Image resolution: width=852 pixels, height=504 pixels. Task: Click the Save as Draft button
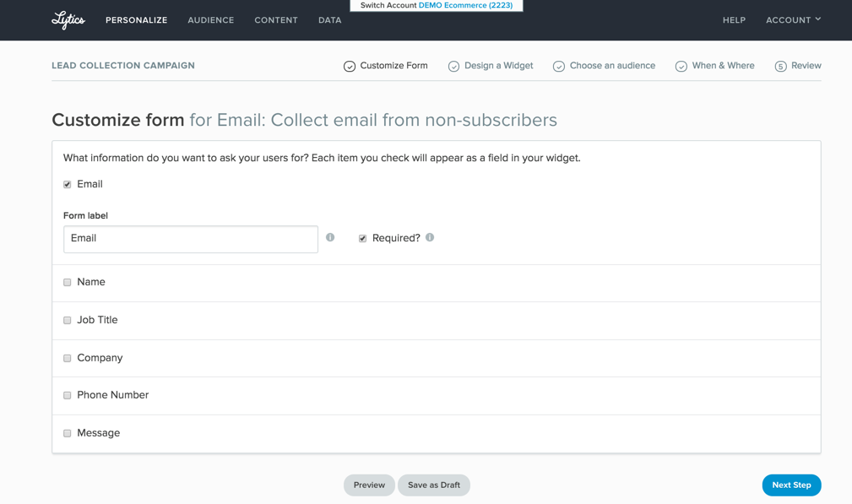[434, 485]
